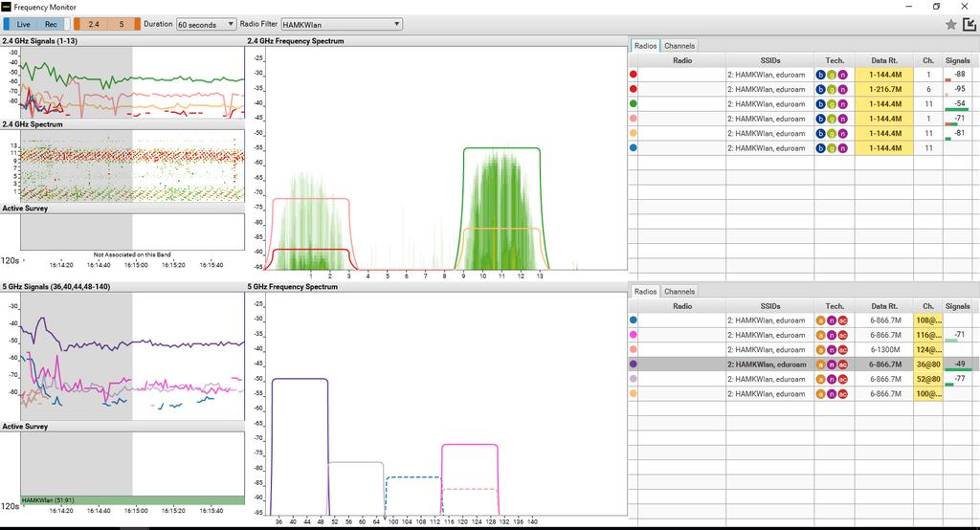Screen dimensions: 980x530
Task: Sort by Radio column in 5 GHz table
Action: coord(682,306)
